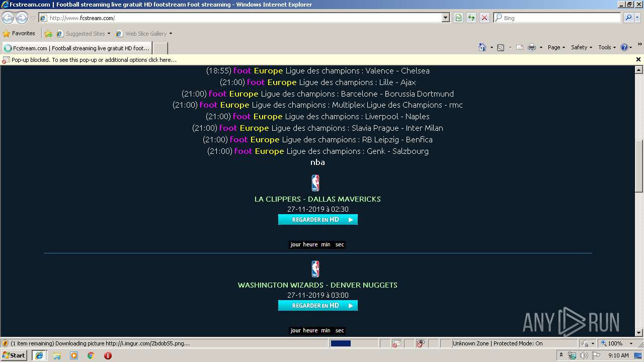Click the page scrollbar up arrow
The width and height of the screenshot is (644, 362).
639,70
